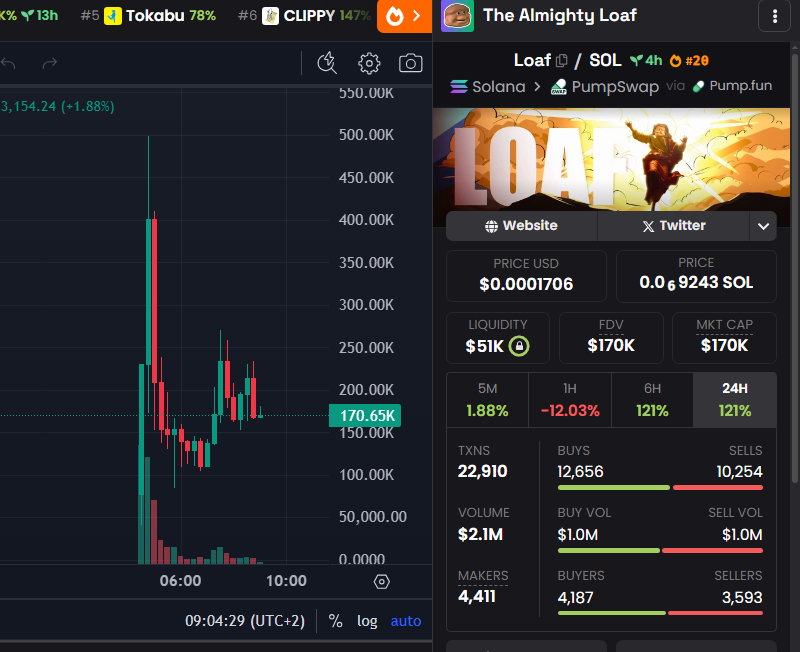Viewport: 800px width, 652px height.
Task: Click the LIQUIDITY $51K value
Action: pyautogui.click(x=484, y=346)
